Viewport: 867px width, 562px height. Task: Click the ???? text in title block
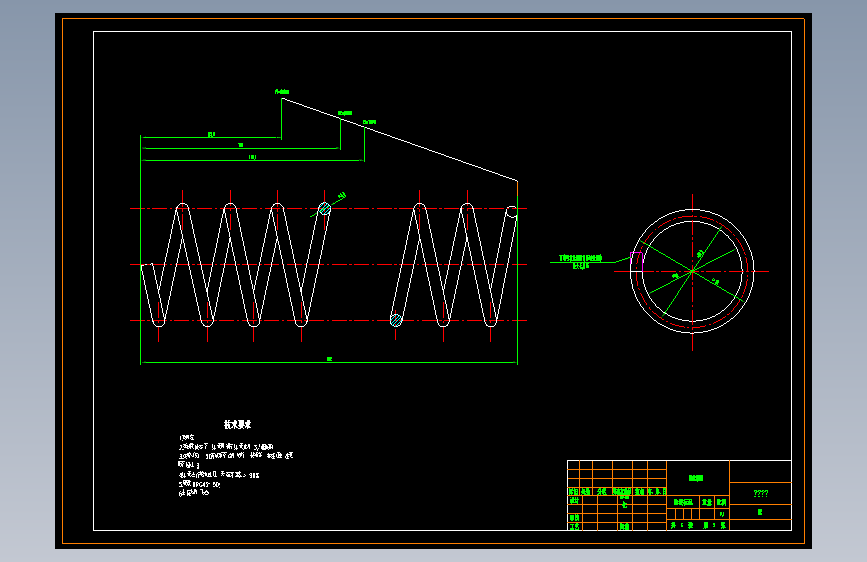(761, 493)
